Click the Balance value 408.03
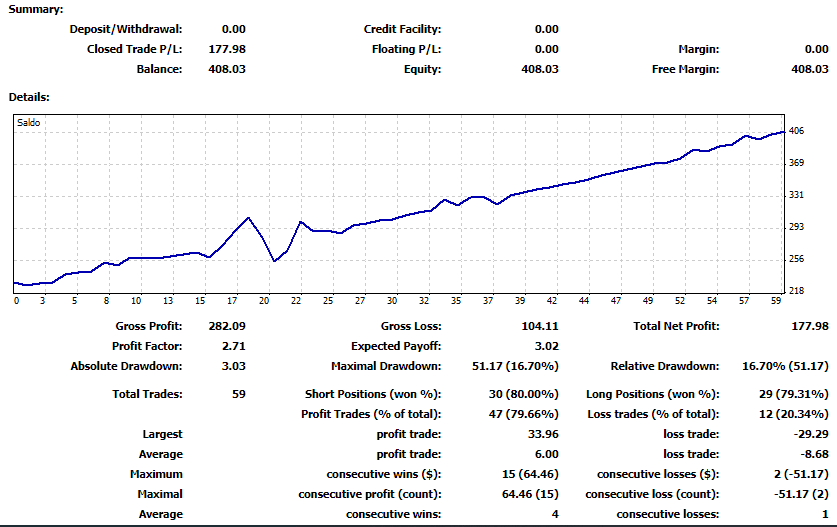Screen dimensions: 837x527 click(227, 69)
